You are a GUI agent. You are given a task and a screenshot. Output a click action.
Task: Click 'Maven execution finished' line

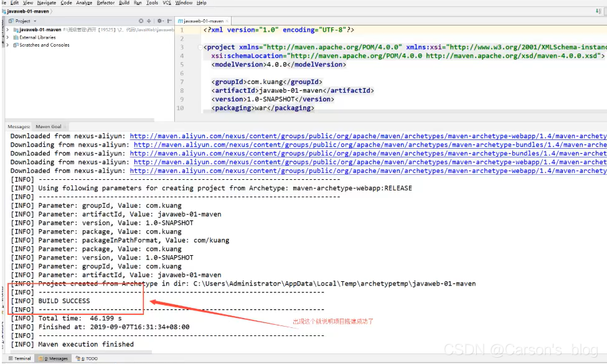click(72, 344)
